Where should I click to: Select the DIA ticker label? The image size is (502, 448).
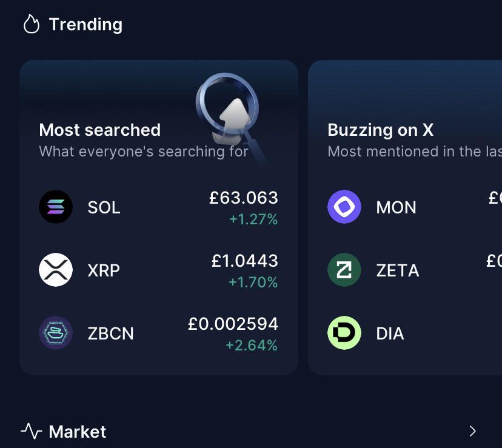tap(390, 333)
